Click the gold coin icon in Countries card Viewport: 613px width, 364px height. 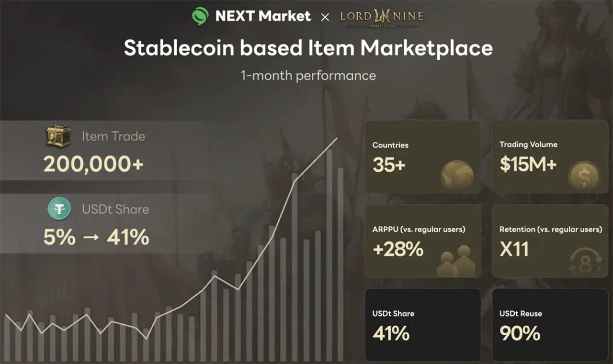click(x=457, y=175)
